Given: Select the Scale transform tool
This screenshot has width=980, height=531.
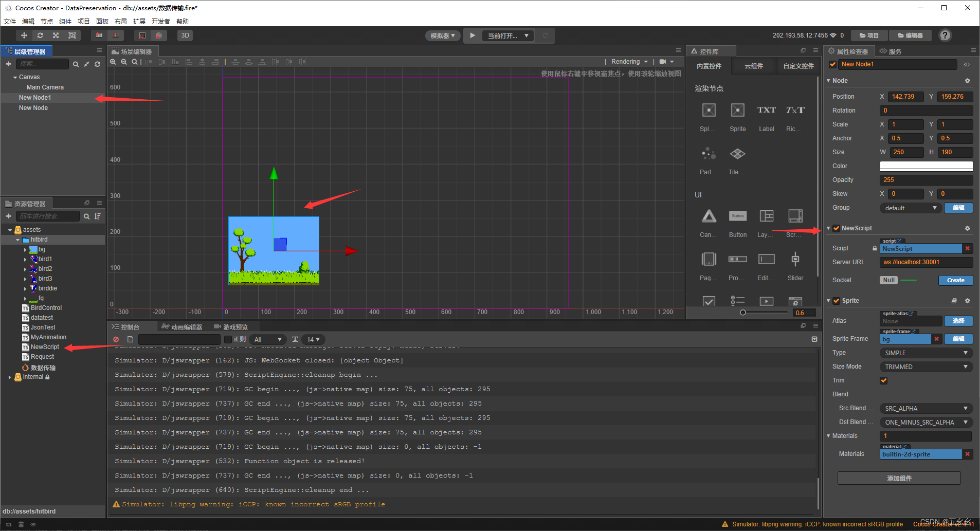Looking at the screenshot, I should pos(56,35).
